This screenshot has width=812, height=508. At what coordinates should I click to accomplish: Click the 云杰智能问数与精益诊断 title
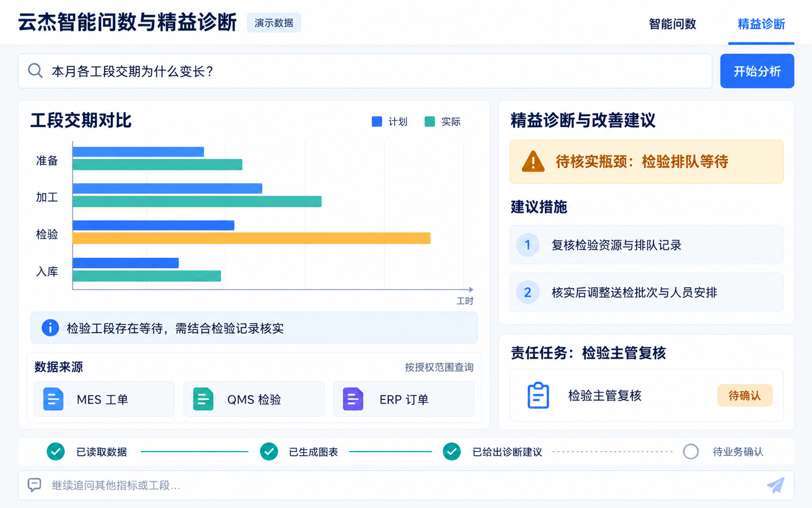(127, 23)
